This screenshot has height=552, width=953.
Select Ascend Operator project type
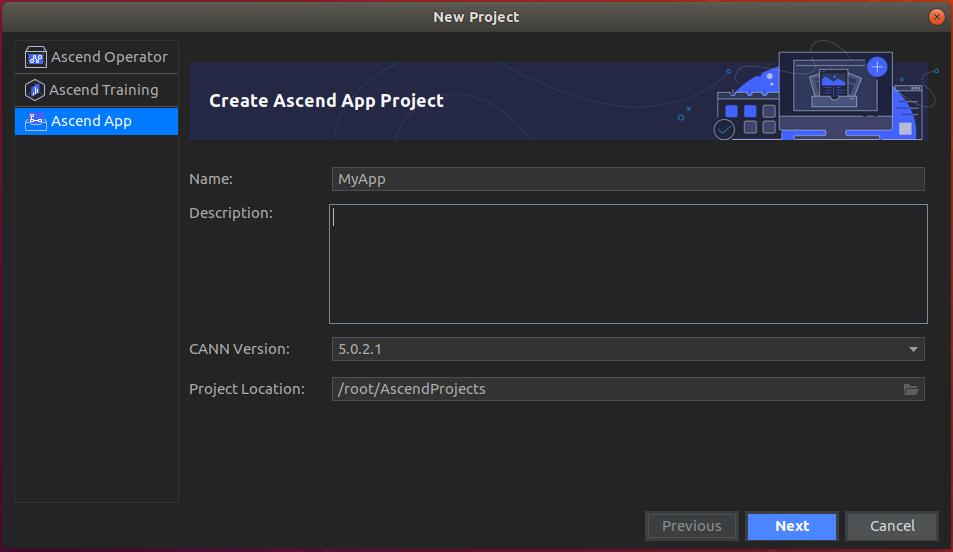point(108,57)
